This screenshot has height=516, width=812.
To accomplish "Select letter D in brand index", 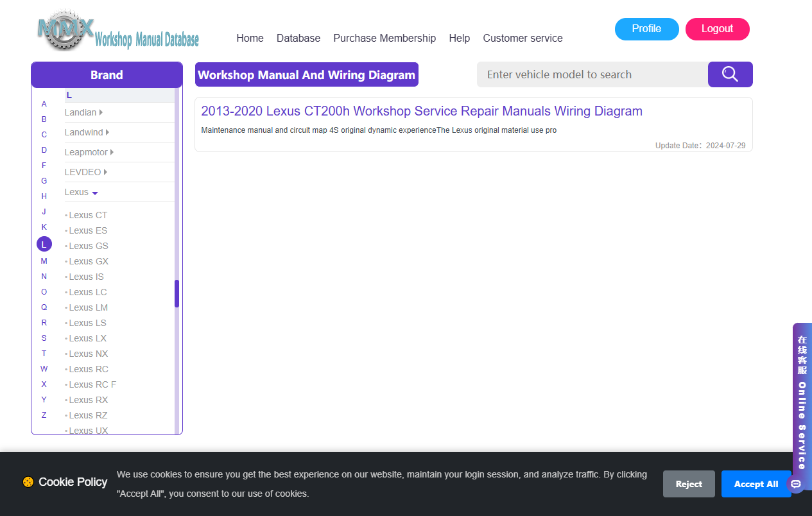I will (x=44, y=150).
